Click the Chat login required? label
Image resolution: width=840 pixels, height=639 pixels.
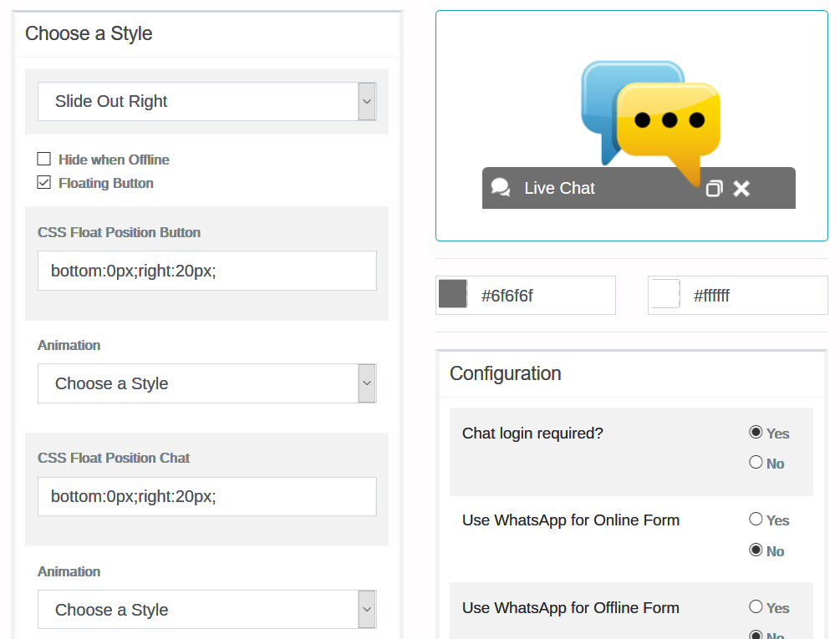532,433
